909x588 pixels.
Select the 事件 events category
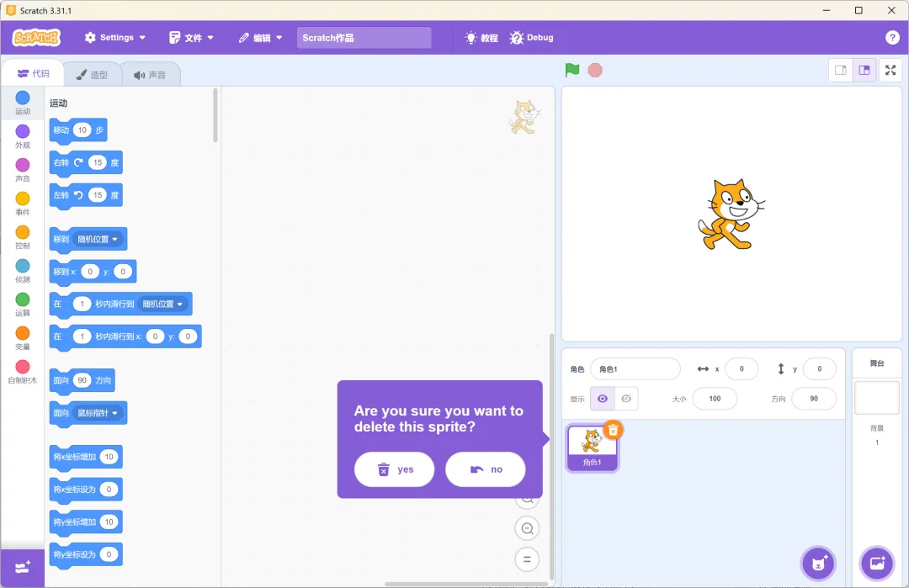coord(23,204)
